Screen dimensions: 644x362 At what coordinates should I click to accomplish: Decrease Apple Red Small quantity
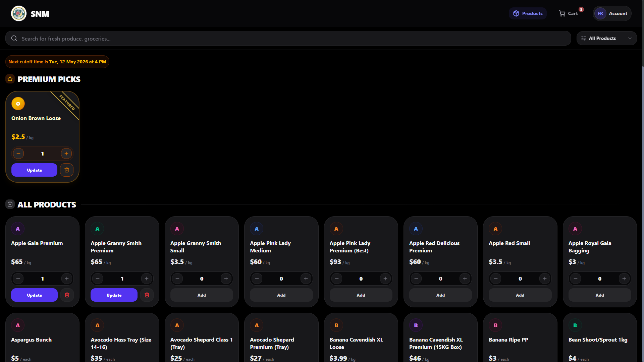click(x=496, y=279)
